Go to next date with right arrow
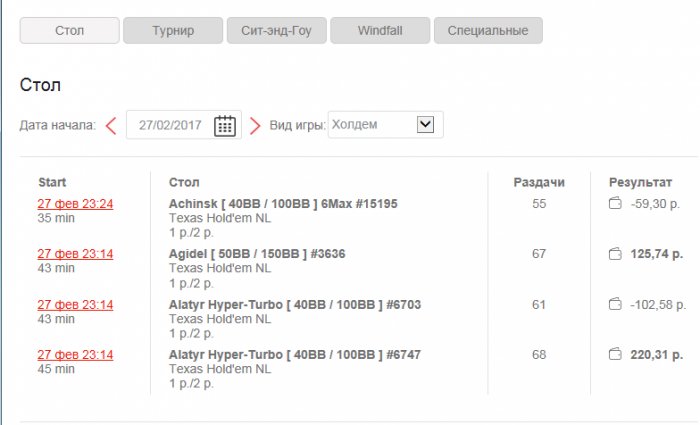The width and height of the screenshot is (700, 425). [x=255, y=126]
